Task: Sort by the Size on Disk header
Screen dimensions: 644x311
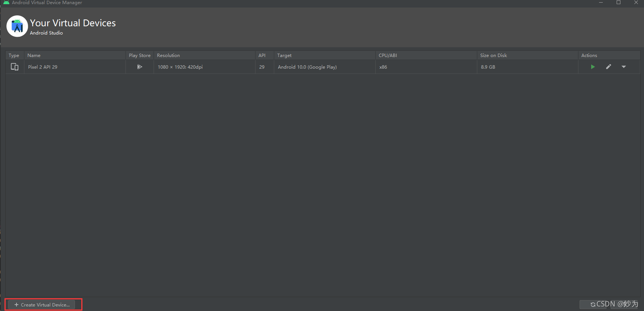Action: click(528, 55)
